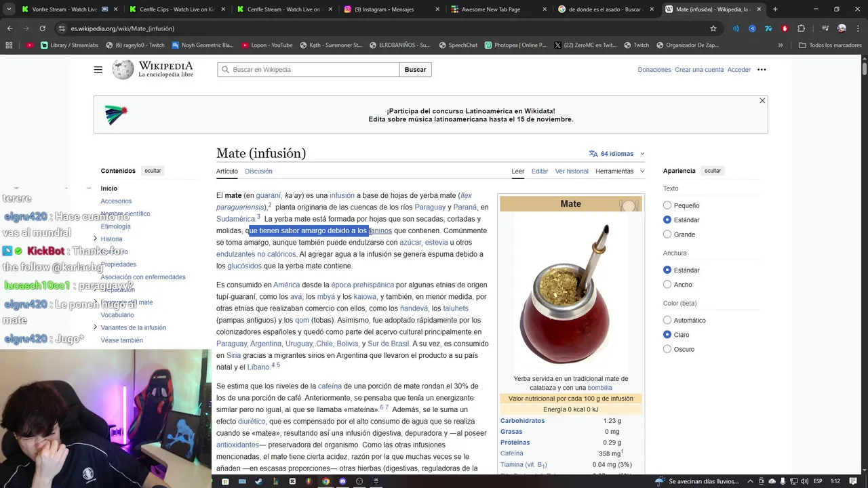
Task: Open the Herramientas dropdown
Action: (620, 171)
